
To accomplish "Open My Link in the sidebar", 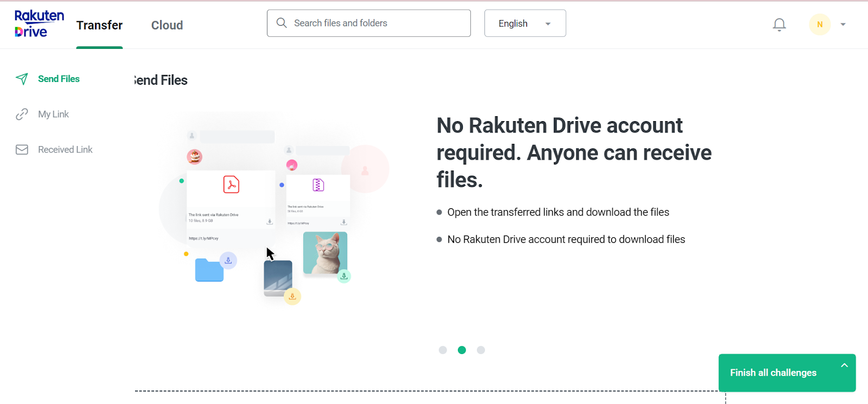I will pyautogui.click(x=53, y=114).
